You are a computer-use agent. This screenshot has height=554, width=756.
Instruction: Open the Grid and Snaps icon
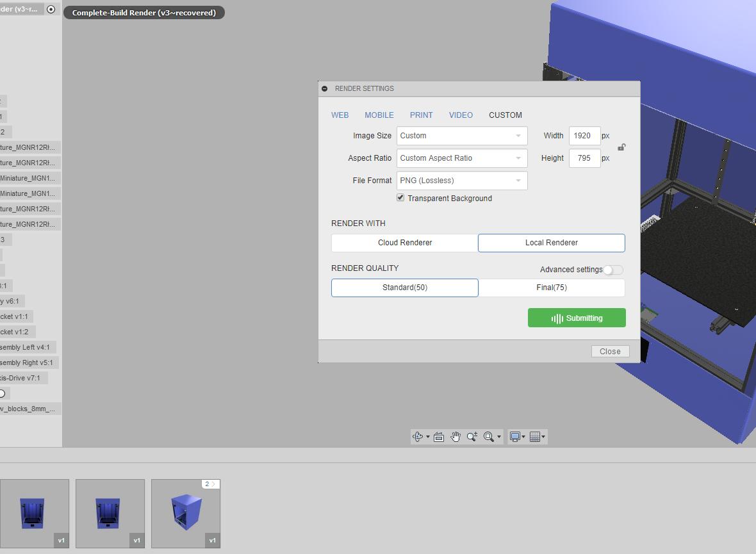[x=535, y=437]
